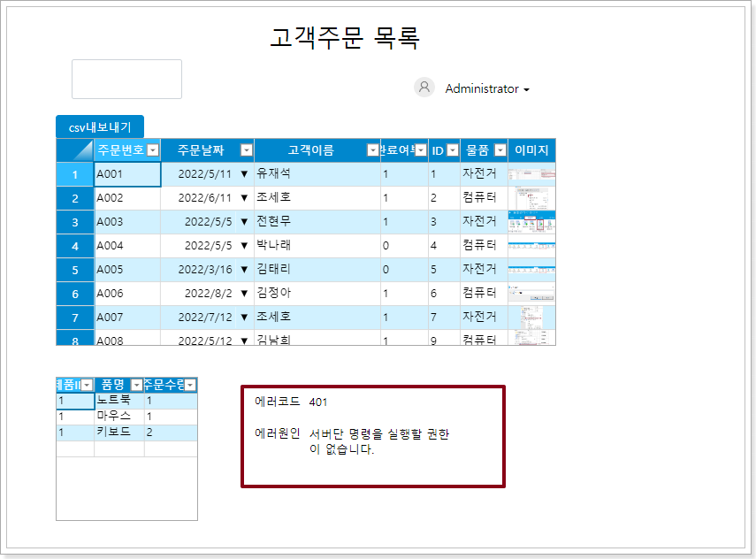Screen dimensions: 756x559
Task: Open the 품명 column filter in lower table
Action: pos(136,385)
